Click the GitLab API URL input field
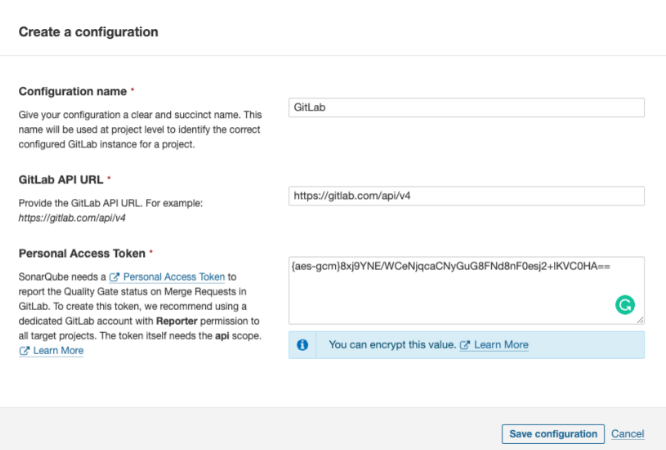The image size is (666, 450). tap(466, 196)
